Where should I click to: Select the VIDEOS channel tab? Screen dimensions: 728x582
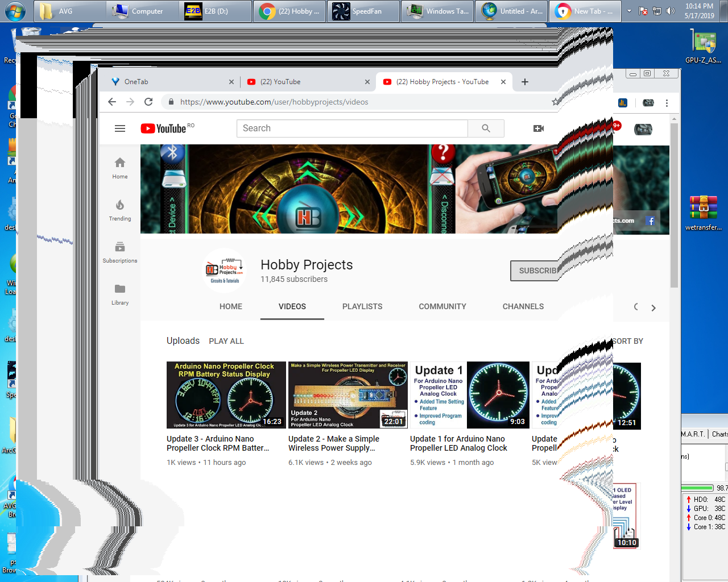(x=292, y=306)
